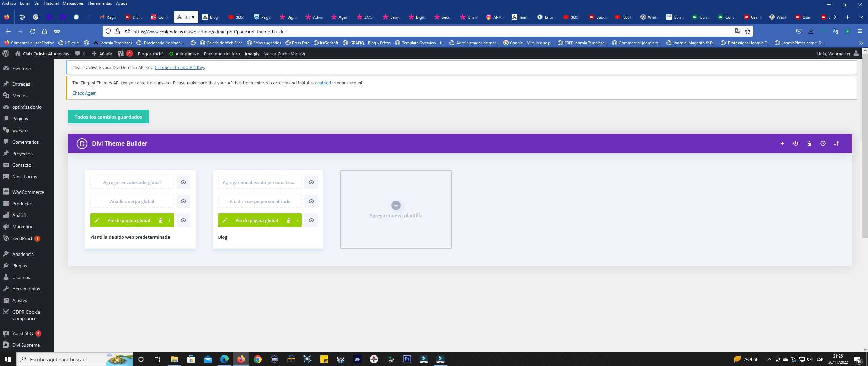
Task: Show hidden system tray icons chevron
Action: (x=769, y=359)
